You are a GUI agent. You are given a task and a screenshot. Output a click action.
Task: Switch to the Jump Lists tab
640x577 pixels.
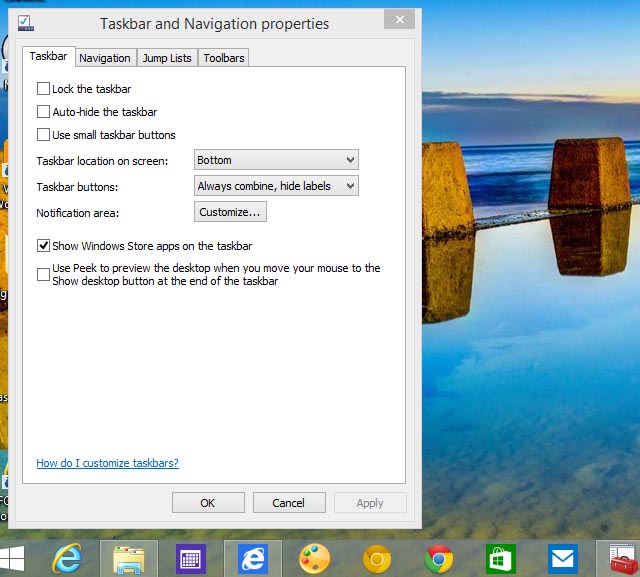167,58
